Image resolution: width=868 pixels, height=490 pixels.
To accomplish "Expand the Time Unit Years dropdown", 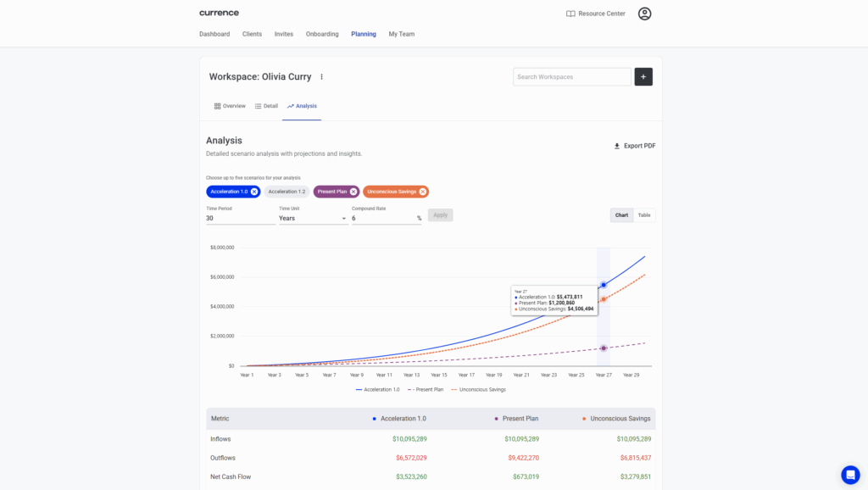I will [x=313, y=219].
